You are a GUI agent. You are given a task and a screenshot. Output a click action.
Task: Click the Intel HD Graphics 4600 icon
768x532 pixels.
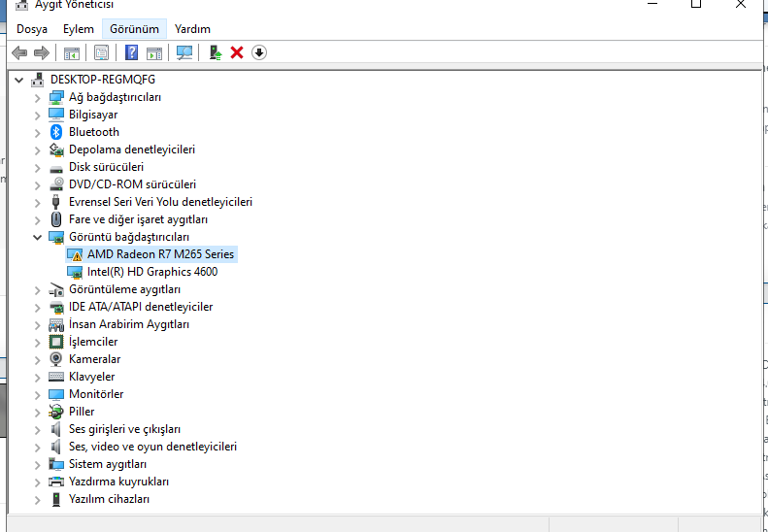click(x=75, y=272)
